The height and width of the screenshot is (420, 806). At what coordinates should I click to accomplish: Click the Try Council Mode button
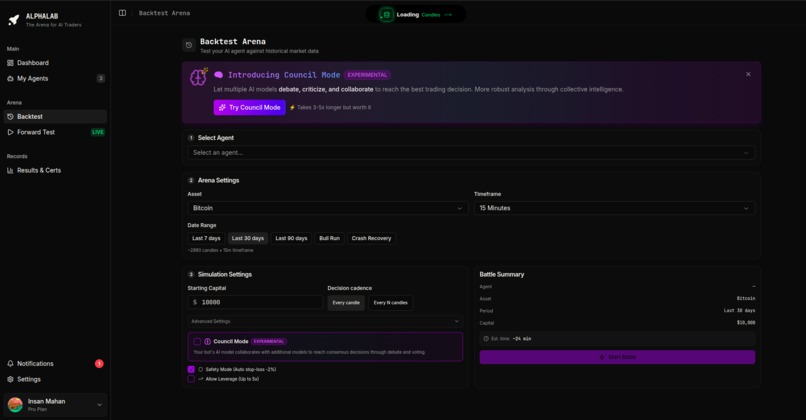pos(249,107)
